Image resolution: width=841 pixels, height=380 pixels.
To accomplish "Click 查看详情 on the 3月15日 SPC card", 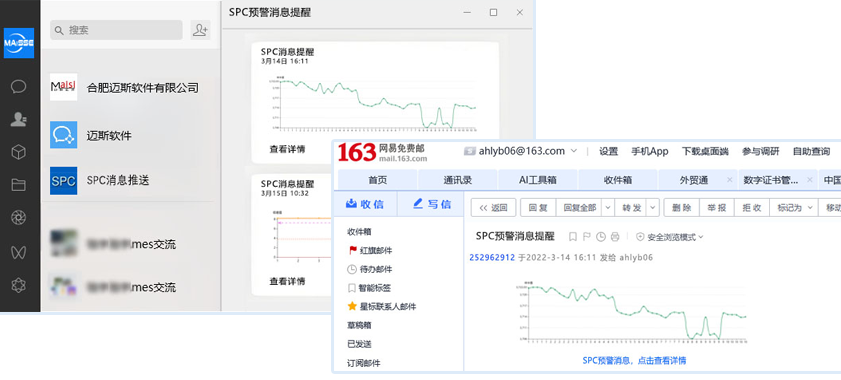I will click(x=287, y=281).
